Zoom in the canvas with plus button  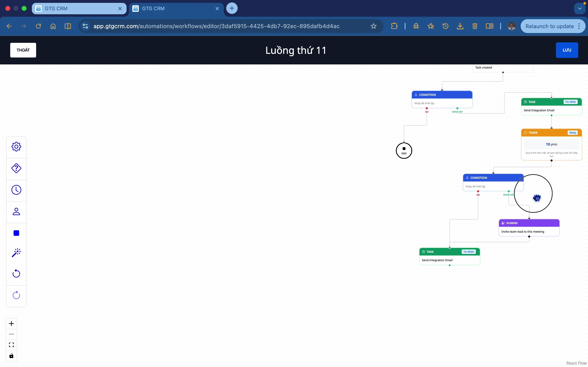point(11,324)
